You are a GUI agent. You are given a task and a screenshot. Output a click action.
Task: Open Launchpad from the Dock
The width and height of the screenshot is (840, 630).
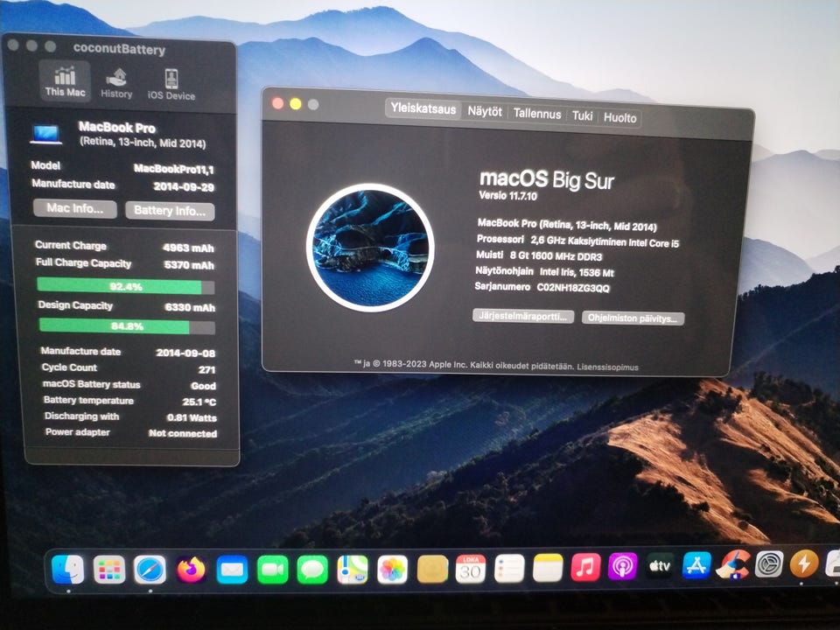pyautogui.click(x=108, y=569)
